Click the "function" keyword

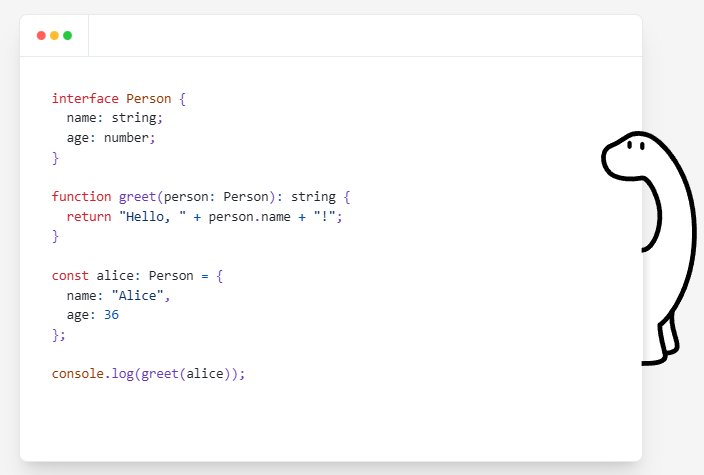[81, 197]
